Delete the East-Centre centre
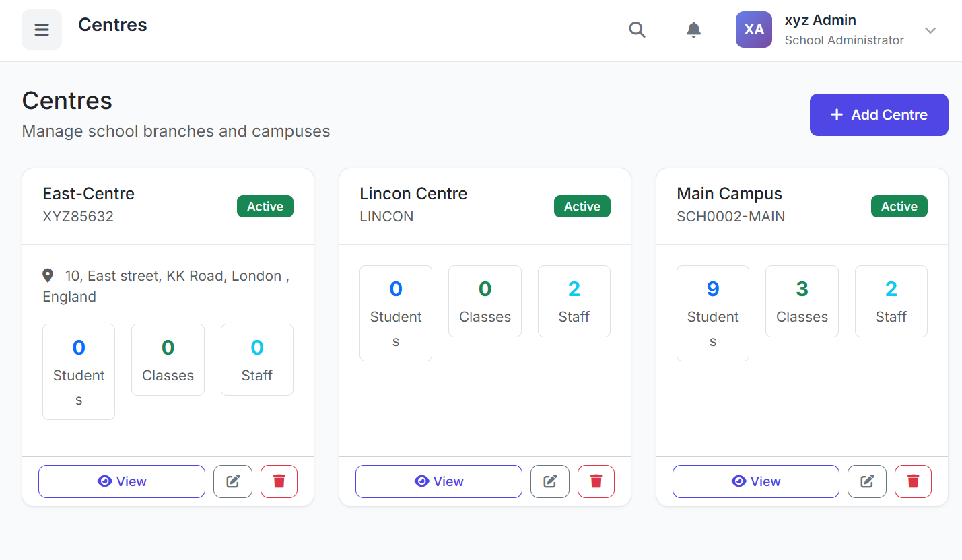The height and width of the screenshot is (560, 962). (279, 481)
